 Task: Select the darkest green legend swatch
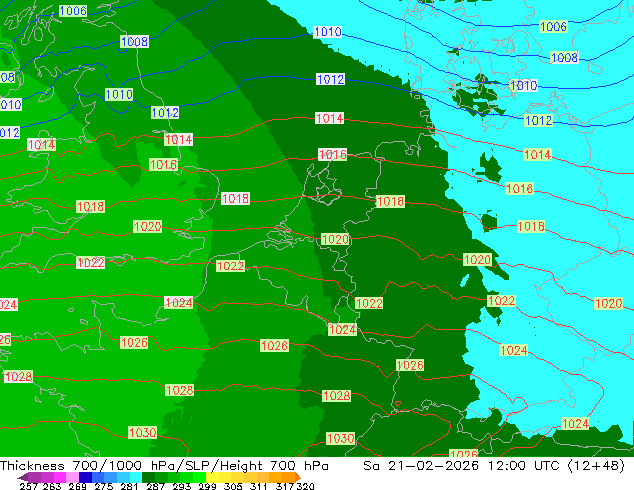(148, 477)
